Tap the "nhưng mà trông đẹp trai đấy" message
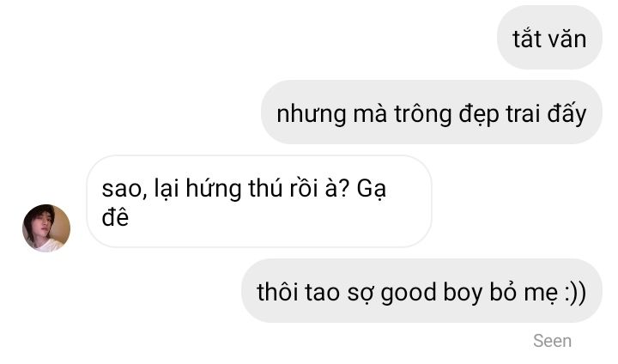 [432, 112]
